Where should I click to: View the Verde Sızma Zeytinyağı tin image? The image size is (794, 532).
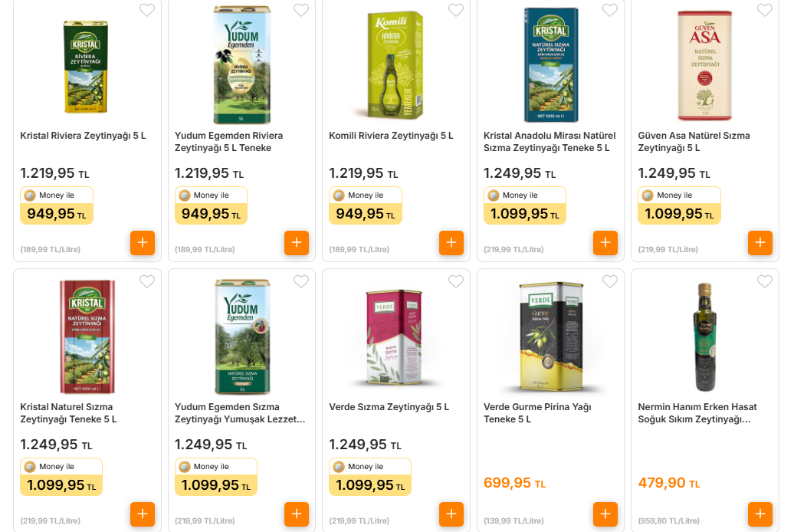coord(394,337)
